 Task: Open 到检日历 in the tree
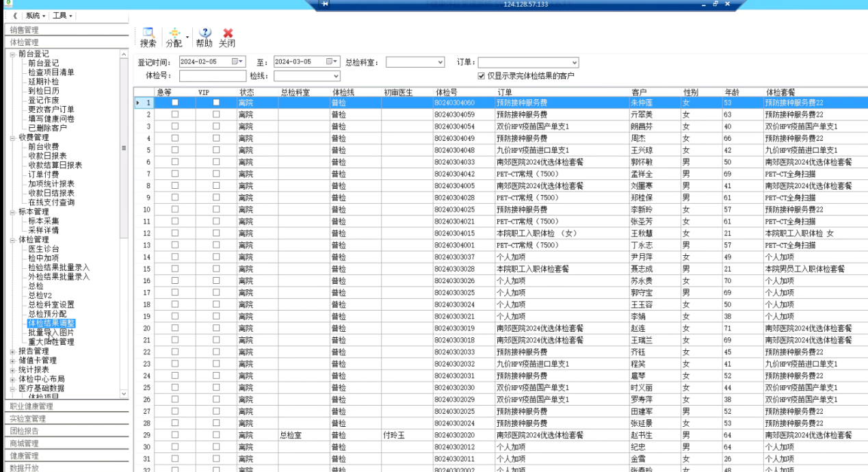(x=43, y=90)
